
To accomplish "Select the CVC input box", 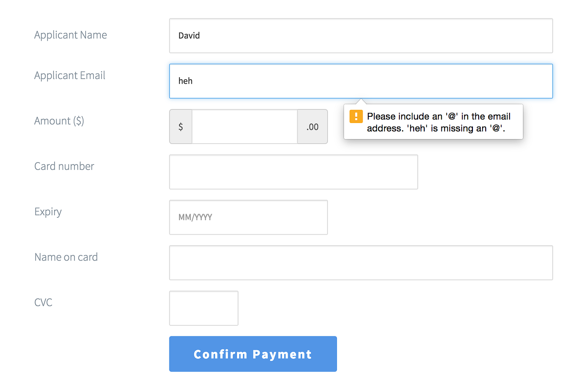I will pyautogui.click(x=204, y=308).
